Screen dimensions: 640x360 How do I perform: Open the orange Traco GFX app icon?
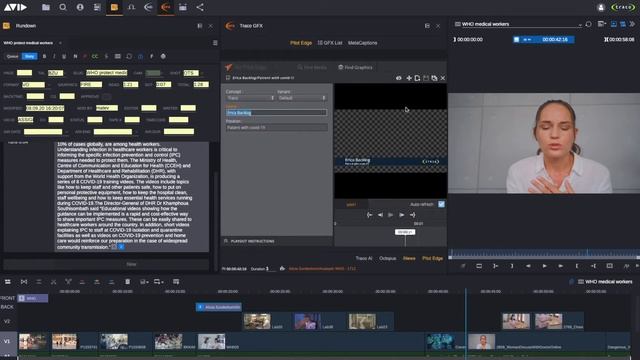[166, 7]
